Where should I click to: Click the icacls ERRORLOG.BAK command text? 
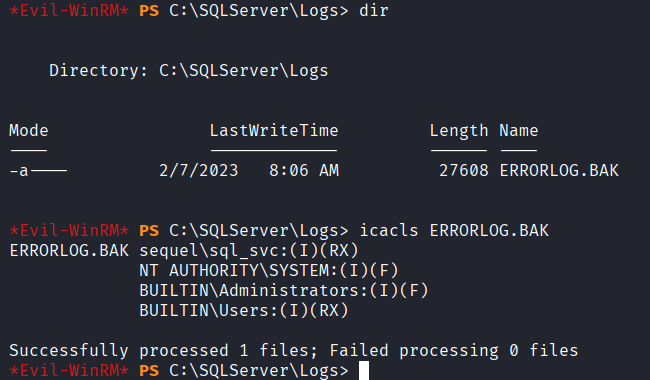click(454, 230)
